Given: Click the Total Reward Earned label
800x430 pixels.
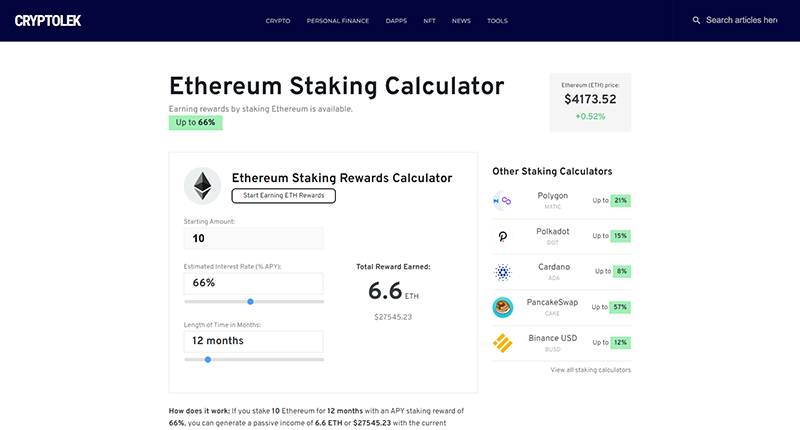Looking at the screenshot, I should [393, 267].
